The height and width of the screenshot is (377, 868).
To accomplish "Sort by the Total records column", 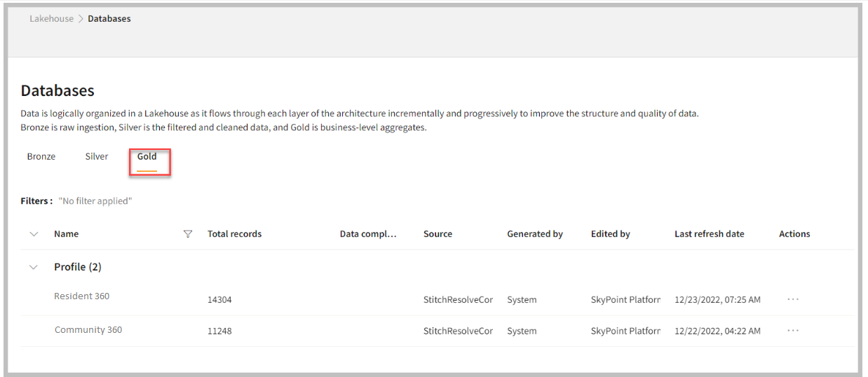I will (x=234, y=234).
